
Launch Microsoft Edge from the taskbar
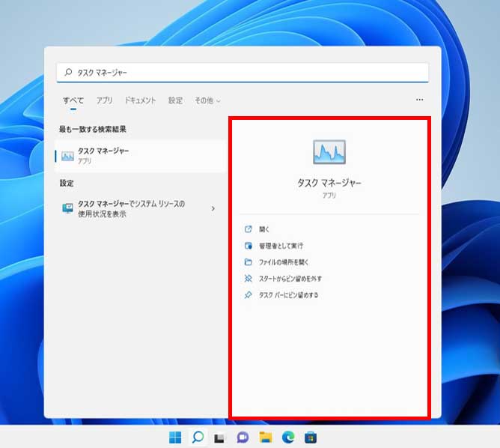[287, 437]
